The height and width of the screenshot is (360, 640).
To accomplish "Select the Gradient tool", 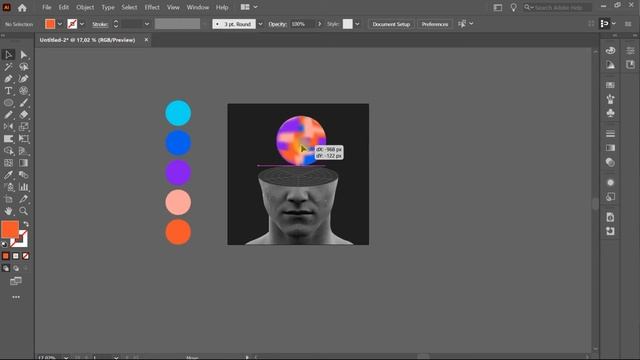I will tap(24, 163).
